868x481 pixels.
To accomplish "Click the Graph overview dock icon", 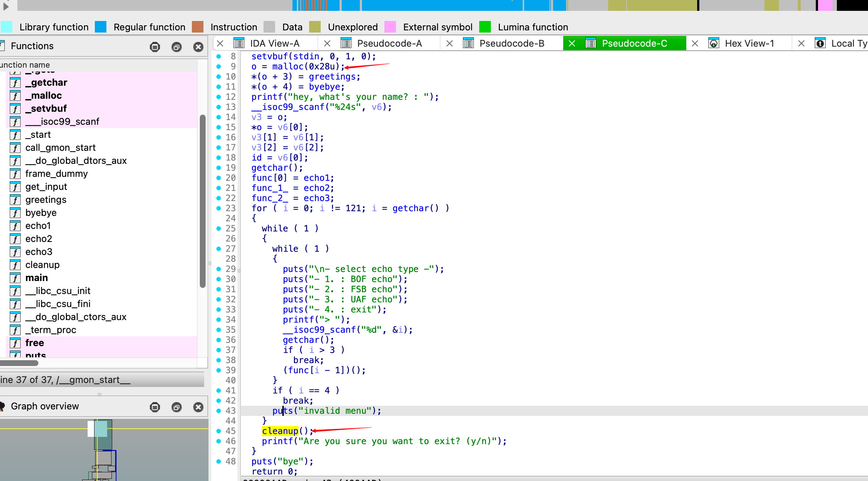I will 155,407.
